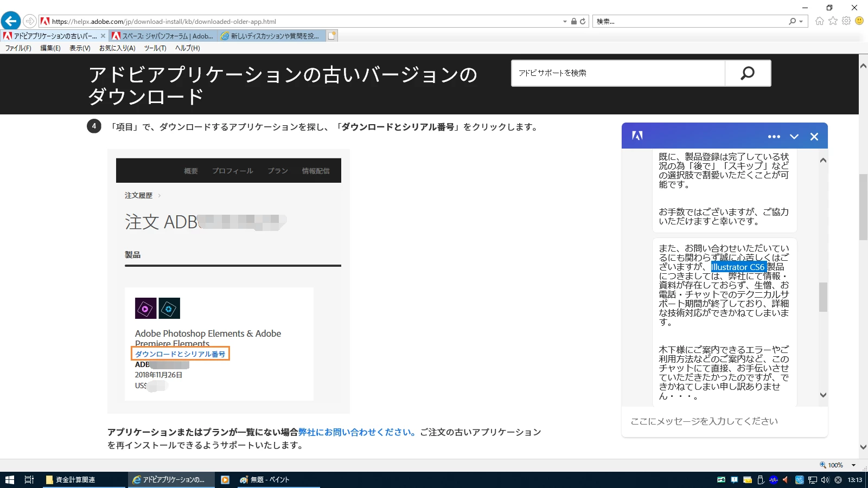Click the Adobe support search magnifier button
This screenshot has height=488, width=868.
(748, 73)
